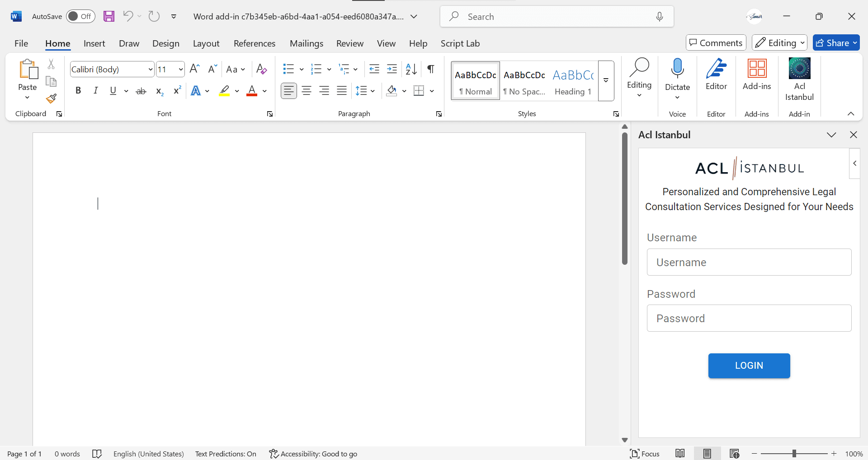This screenshot has width=868, height=460.
Task: Decrease font size with shrink icon
Action: coord(212,69)
